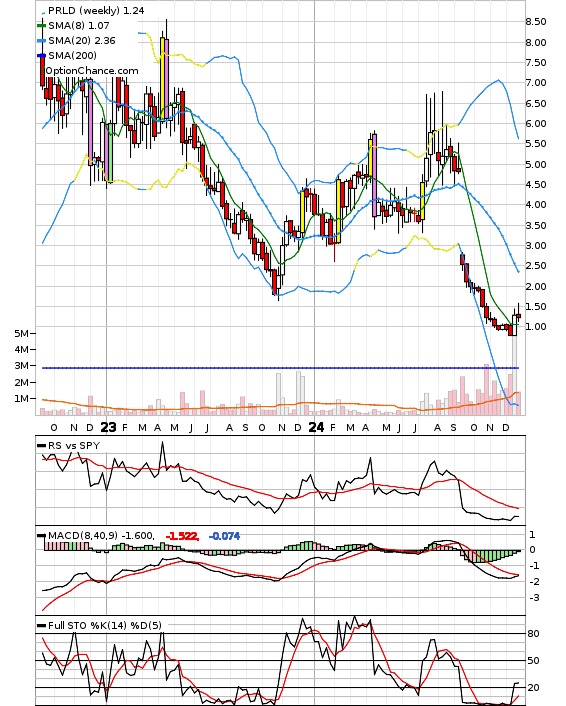The width and height of the screenshot is (566, 706).
Task: Click the bold 23 year marker
Action: [x=108, y=427]
